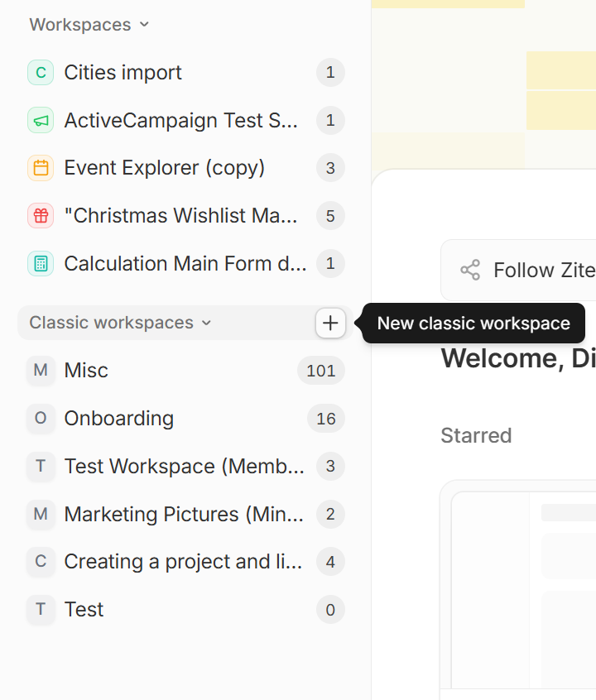The image size is (596, 700).
Task: Click the letter icon of the Test workspace with 0 count
Action: (x=41, y=609)
